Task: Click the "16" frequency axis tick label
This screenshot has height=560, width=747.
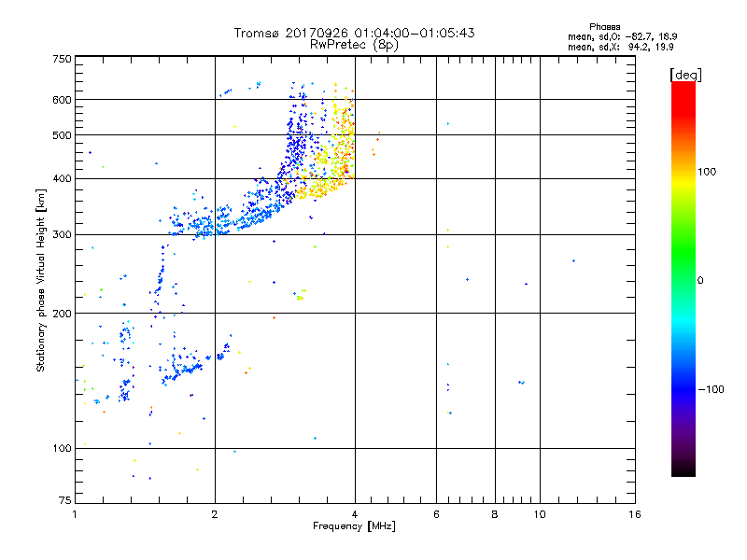Action: click(x=635, y=514)
